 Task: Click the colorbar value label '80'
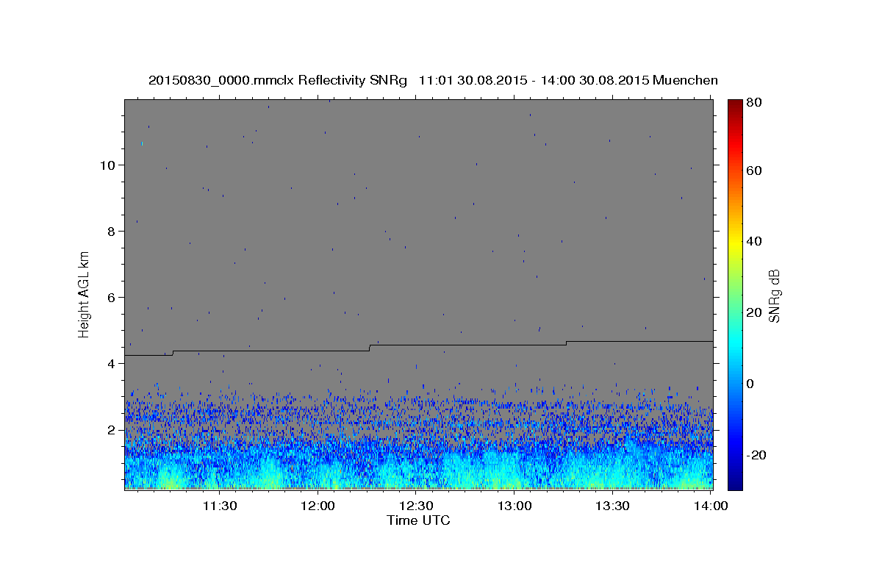(x=753, y=103)
